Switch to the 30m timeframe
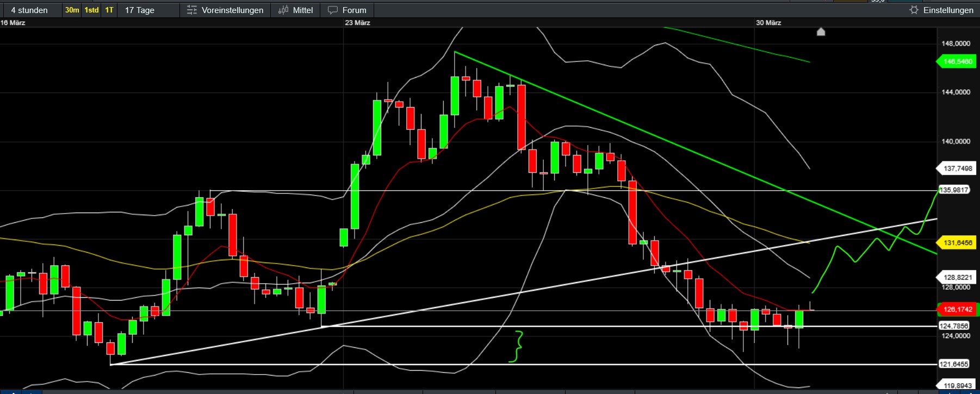980x394 pixels. (x=72, y=10)
